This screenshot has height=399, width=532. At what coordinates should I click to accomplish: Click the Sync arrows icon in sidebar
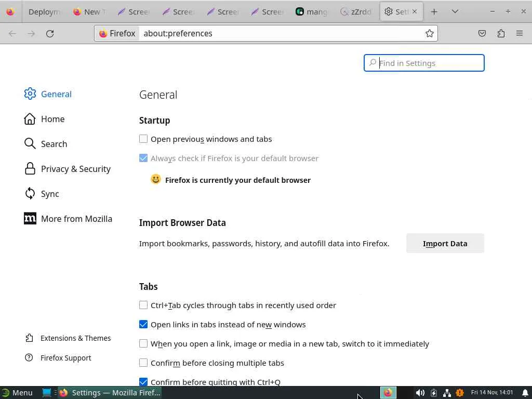[x=30, y=193]
